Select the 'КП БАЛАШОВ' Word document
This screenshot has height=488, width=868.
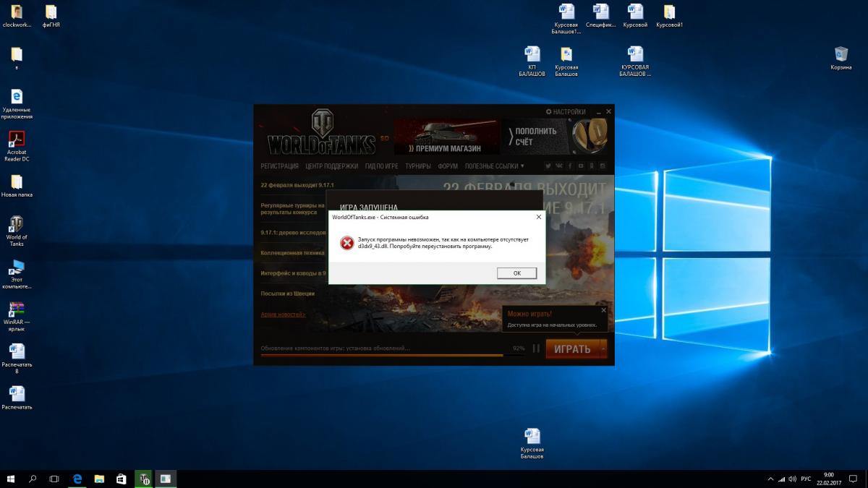[532, 62]
